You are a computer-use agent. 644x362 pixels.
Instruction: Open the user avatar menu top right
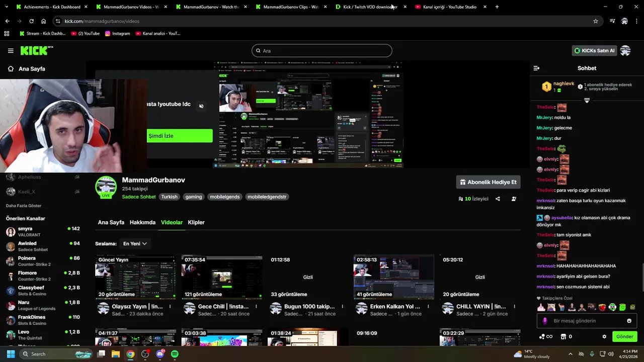pos(625,51)
